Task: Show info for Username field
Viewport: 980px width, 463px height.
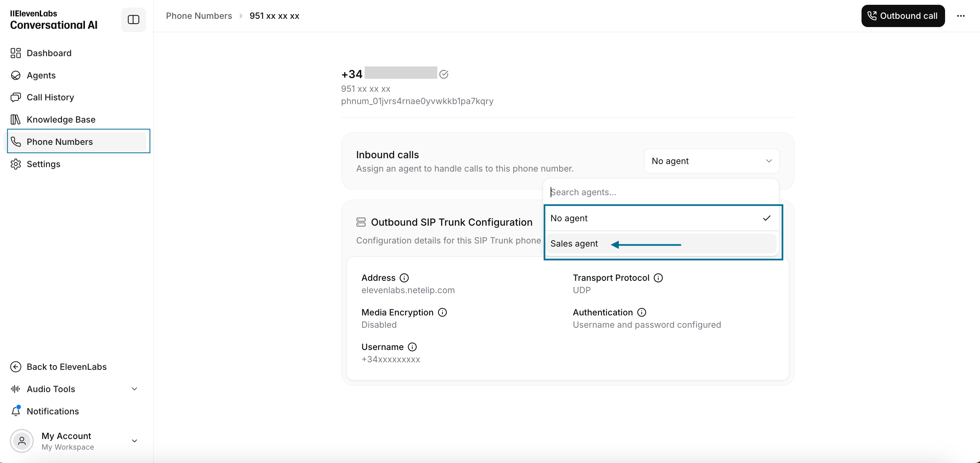Action: click(x=412, y=347)
